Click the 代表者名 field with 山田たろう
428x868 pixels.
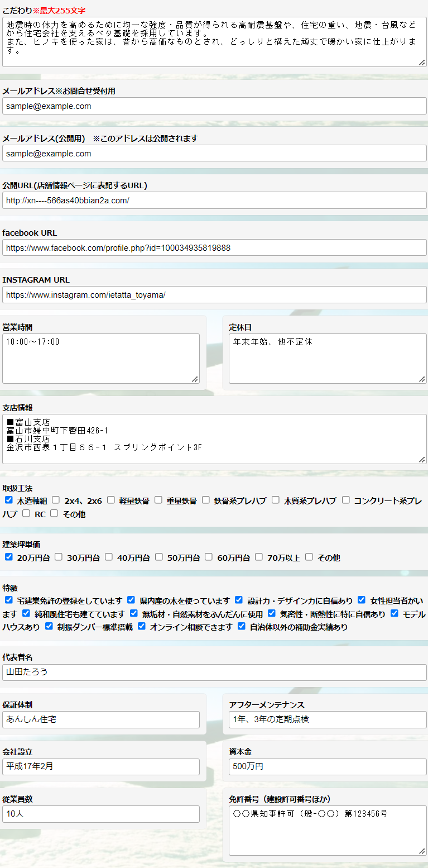(214, 673)
